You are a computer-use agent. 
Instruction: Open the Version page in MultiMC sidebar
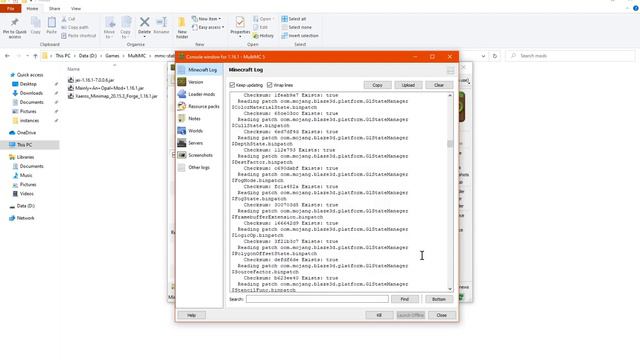coord(200,82)
